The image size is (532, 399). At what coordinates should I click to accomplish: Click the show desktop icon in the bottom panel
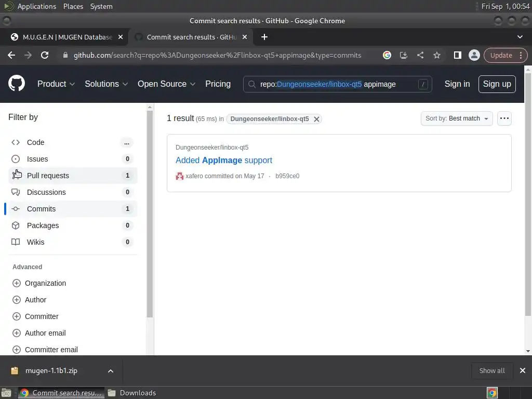coord(6,393)
